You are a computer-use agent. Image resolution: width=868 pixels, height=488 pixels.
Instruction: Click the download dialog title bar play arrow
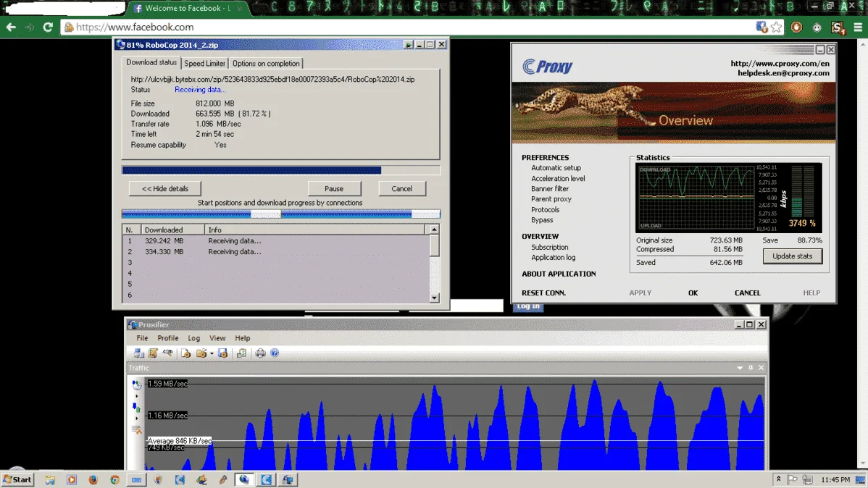point(408,45)
